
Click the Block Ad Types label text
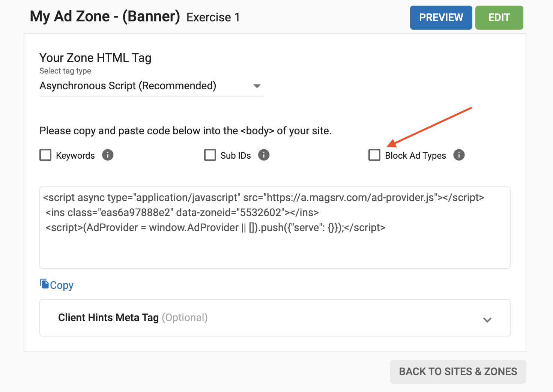pos(415,156)
